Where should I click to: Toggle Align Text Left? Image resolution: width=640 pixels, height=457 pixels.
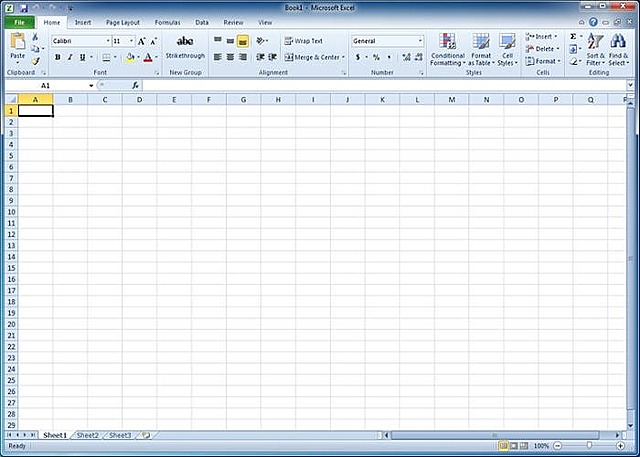point(218,57)
